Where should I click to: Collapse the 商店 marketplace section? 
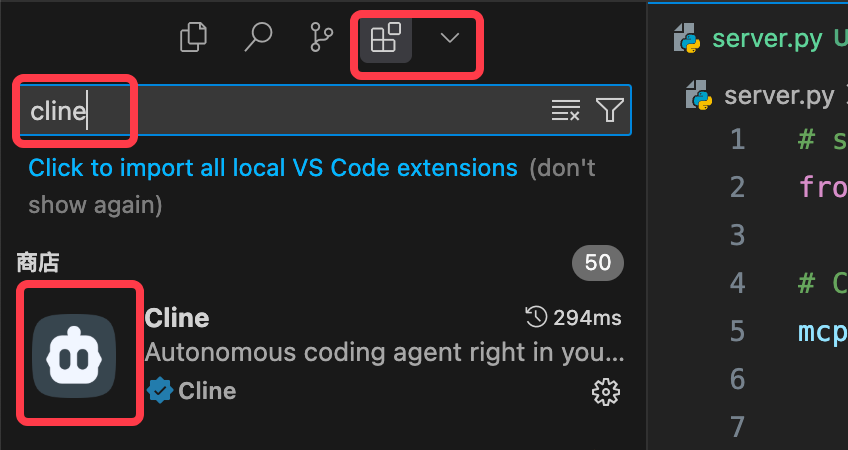(38, 263)
